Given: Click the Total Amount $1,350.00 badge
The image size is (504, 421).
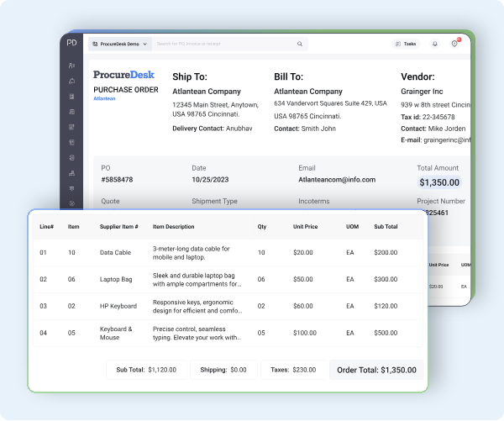Looking at the screenshot, I should click(439, 182).
